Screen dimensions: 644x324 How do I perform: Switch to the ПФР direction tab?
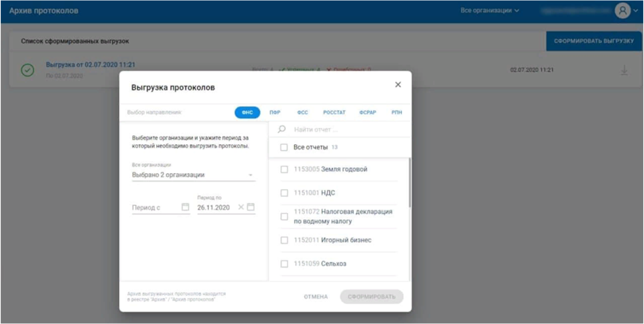pos(275,112)
